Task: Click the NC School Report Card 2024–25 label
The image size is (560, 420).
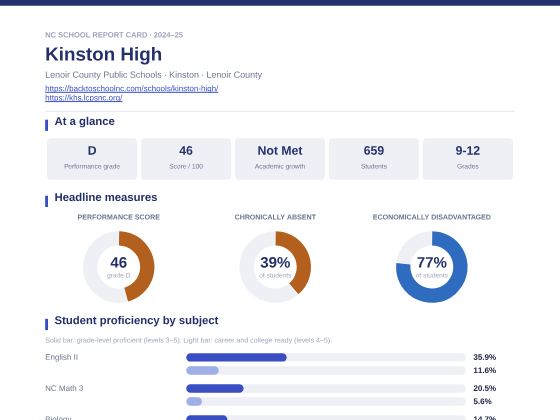Action: pos(114,35)
